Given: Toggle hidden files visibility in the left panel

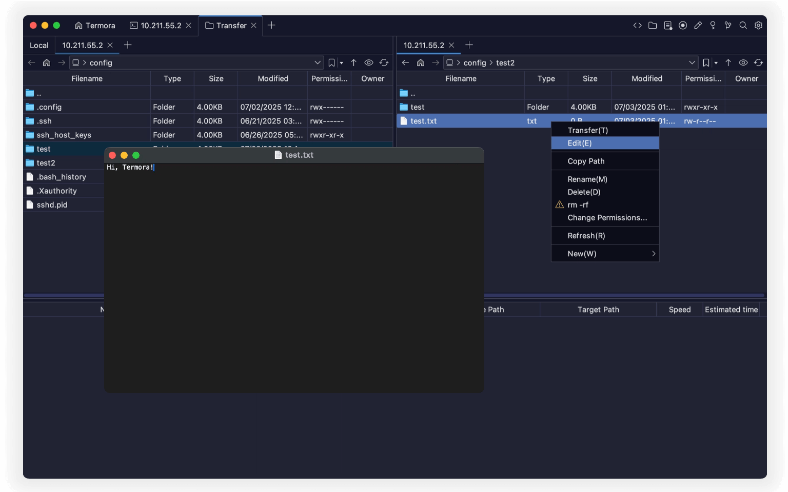Looking at the screenshot, I should (x=369, y=62).
